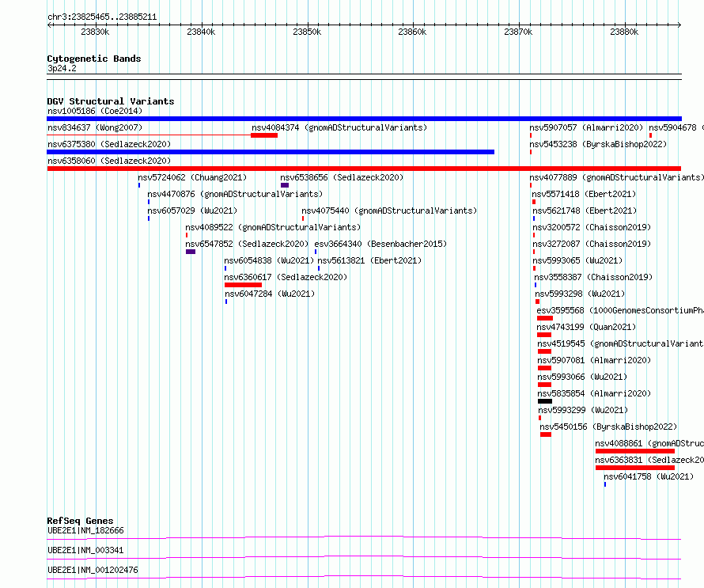Click nsv6360617 (Sedlazeck2020) label

[x=286, y=277]
